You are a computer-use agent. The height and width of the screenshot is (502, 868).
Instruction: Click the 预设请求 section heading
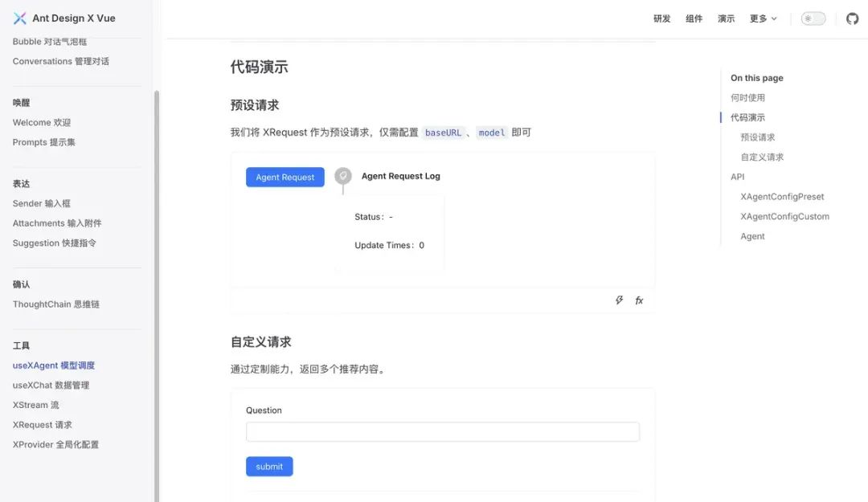coord(255,105)
